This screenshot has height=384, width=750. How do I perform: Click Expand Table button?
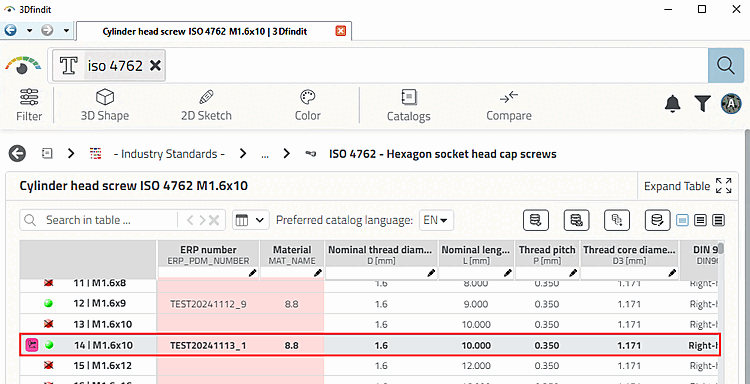688,186
